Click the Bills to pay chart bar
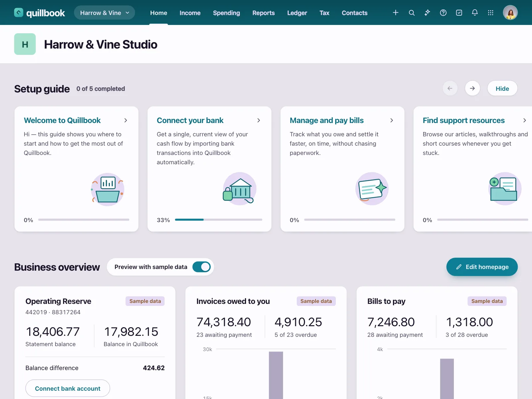532x399 pixels. click(447, 379)
